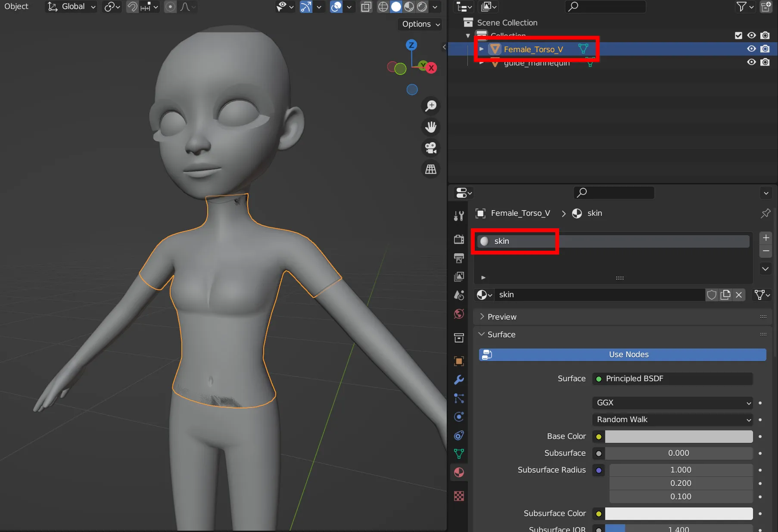
Task: Open the Tool properties tab
Action: click(459, 216)
